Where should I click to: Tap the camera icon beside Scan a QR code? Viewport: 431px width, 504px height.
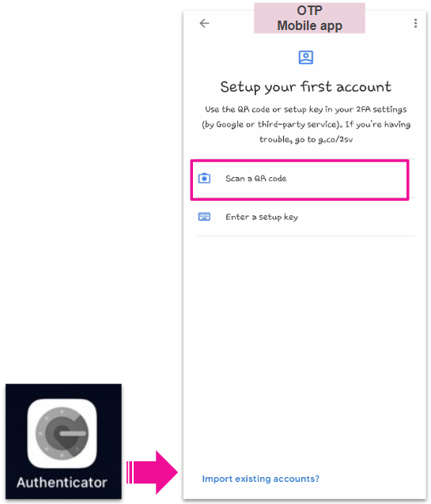tap(204, 178)
